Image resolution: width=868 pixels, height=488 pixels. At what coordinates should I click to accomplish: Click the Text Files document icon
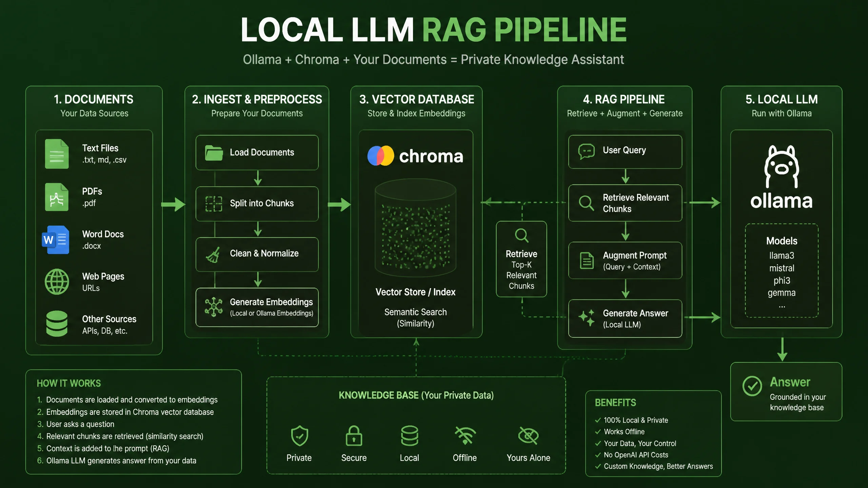coord(57,154)
